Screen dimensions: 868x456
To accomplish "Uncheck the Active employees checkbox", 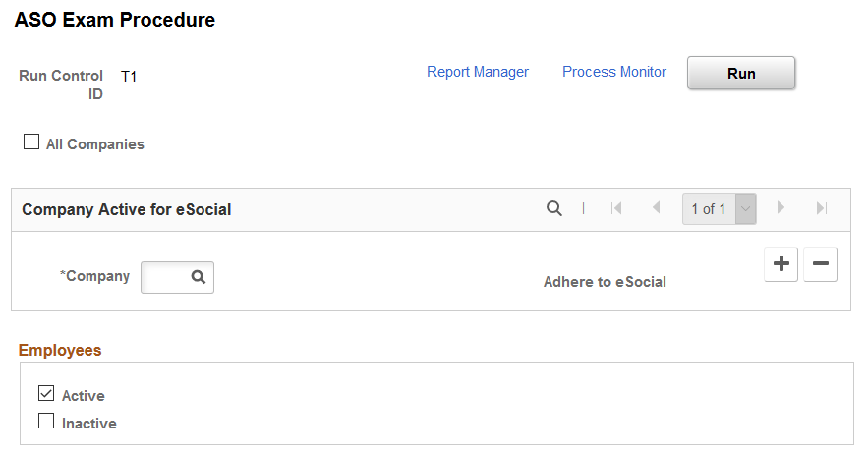I will pos(46,393).
